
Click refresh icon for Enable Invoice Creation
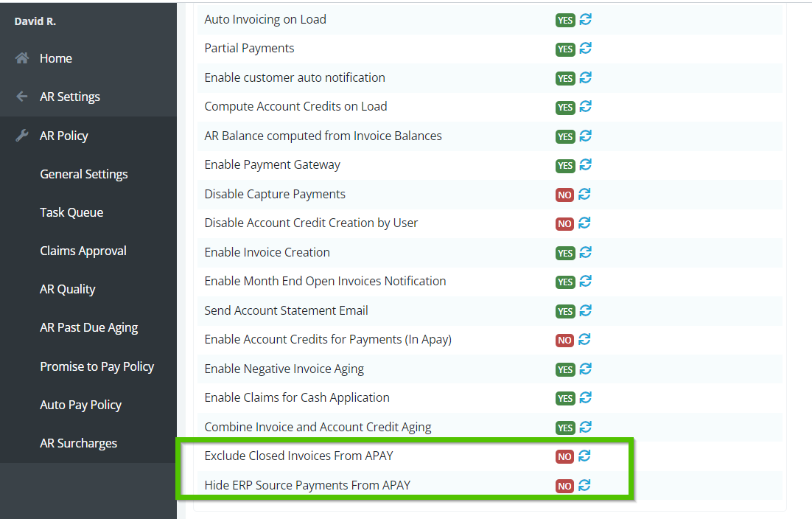585,253
